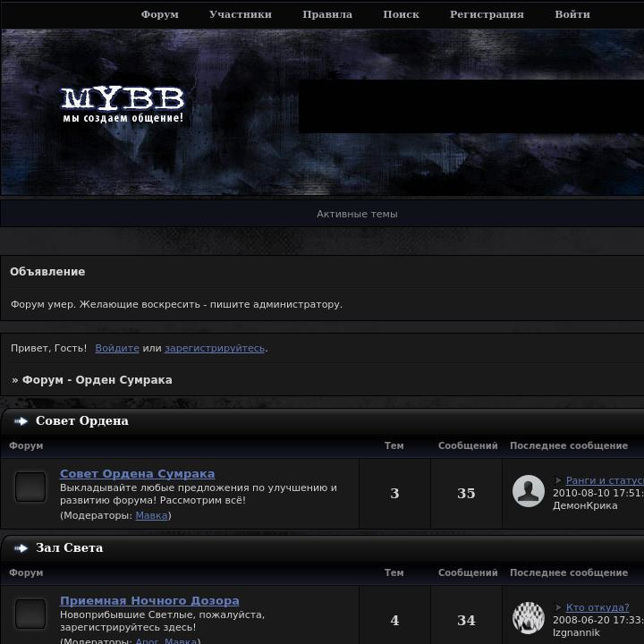Click the зарегистрируйтесь registration link

pyautogui.click(x=215, y=348)
